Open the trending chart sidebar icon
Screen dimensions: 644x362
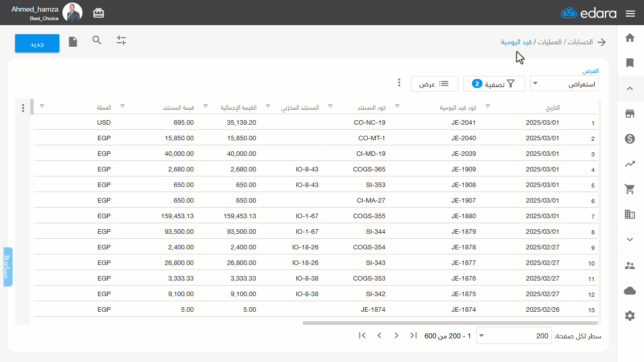coord(630,164)
